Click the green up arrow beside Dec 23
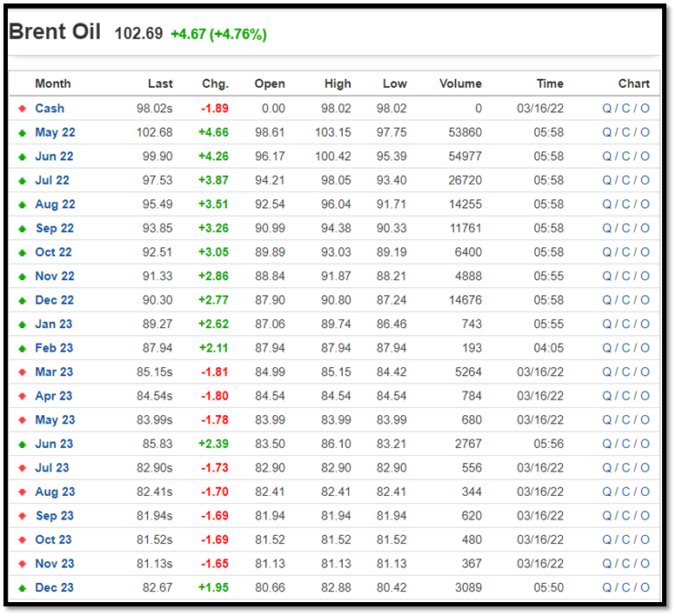This screenshot has height=616, width=676. point(23,588)
